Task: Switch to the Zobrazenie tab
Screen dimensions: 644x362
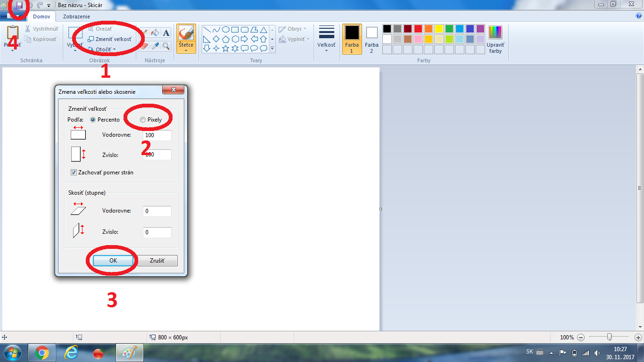Action: [76, 16]
